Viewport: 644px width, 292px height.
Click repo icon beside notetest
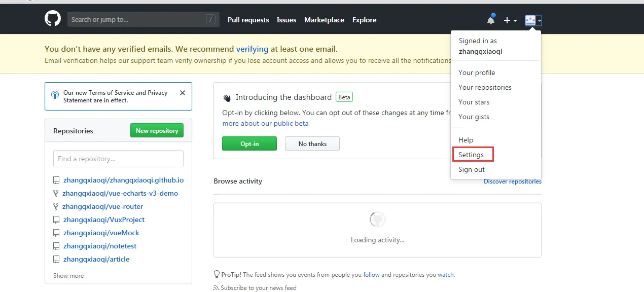(56, 246)
